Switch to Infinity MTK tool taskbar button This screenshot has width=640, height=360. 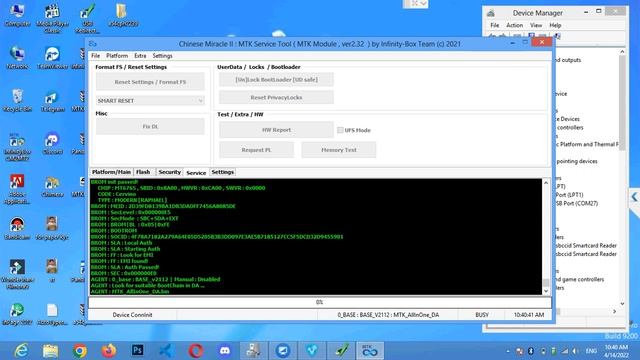[370, 351]
